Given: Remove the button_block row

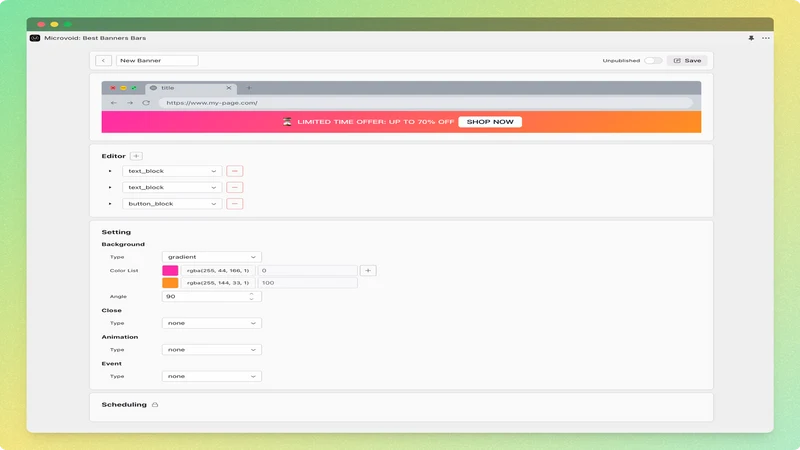Looking at the screenshot, I should pyautogui.click(x=235, y=204).
